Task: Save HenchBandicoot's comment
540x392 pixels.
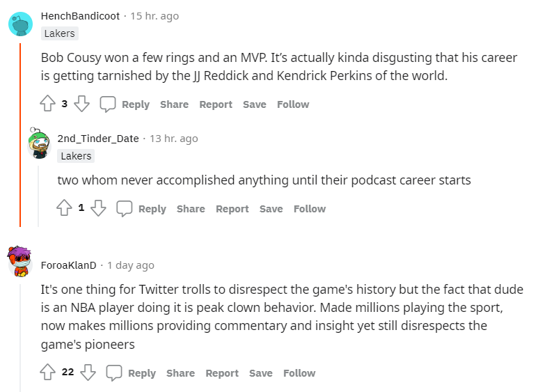Action: point(254,104)
